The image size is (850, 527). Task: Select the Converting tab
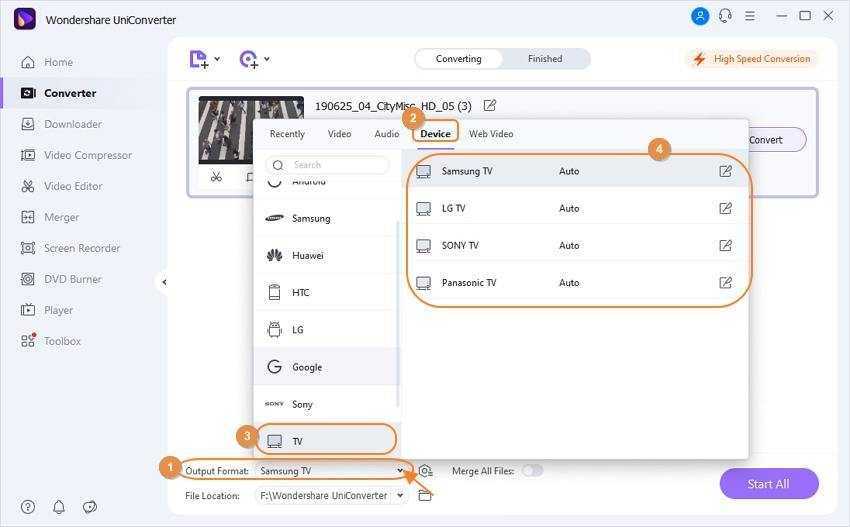pos(459,59)
